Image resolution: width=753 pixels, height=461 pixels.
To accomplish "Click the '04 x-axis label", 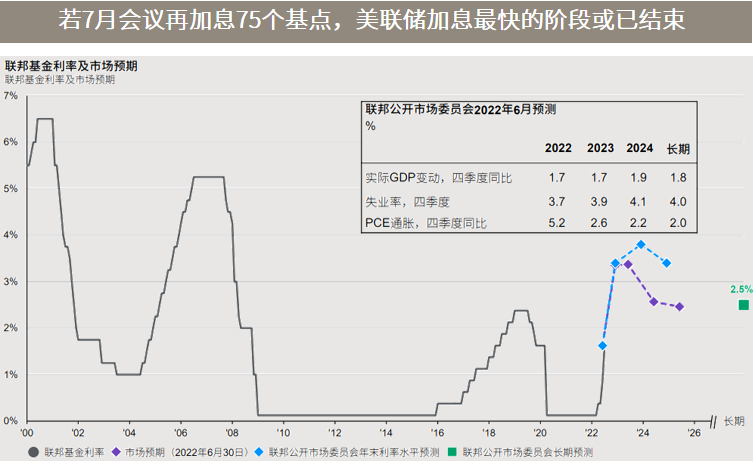I will point(129,433).
